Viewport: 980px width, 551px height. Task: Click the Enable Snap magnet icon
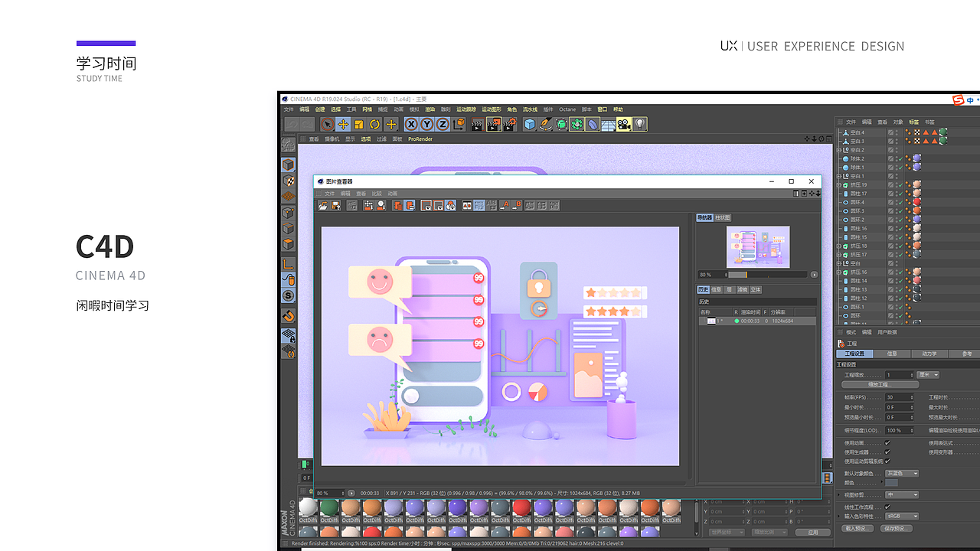[x=288, y=315]
